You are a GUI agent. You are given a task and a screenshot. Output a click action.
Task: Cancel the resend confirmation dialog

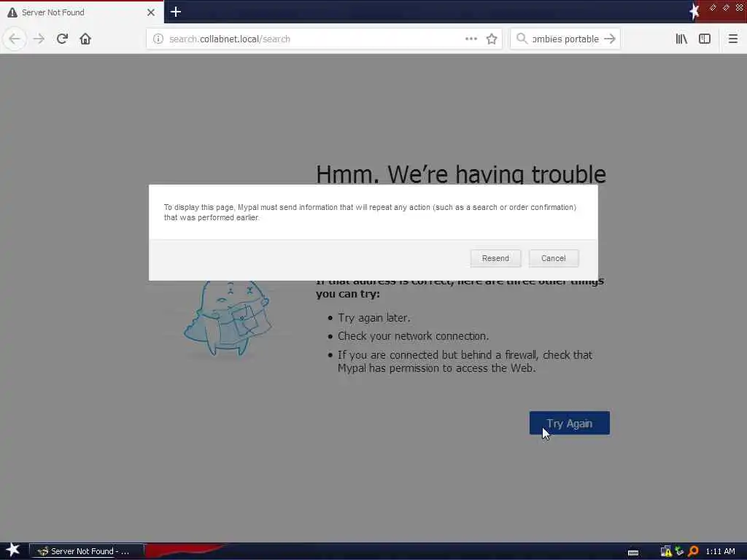pos(554,258)
